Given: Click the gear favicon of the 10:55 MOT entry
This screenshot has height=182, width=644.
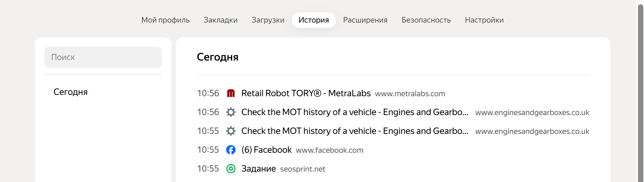Looking at the screenshot, I should 231,131.
